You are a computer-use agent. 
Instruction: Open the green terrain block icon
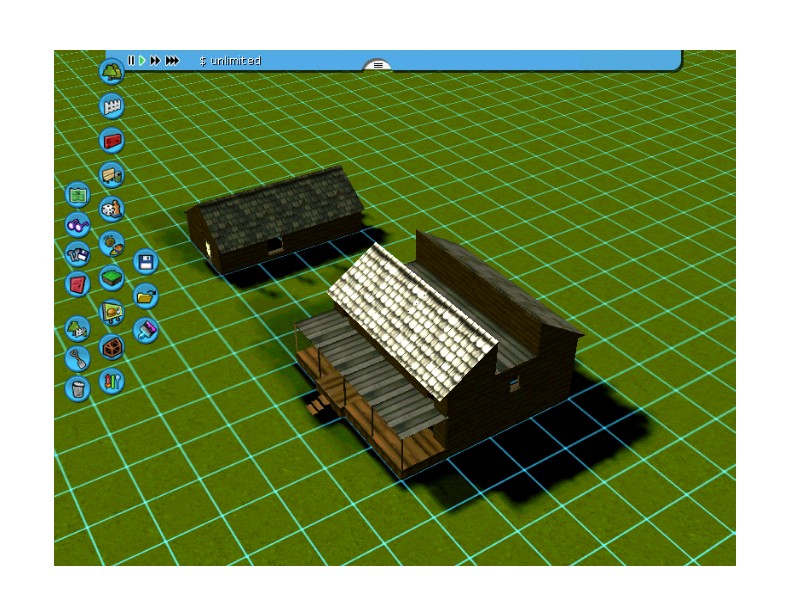(112, 278)
